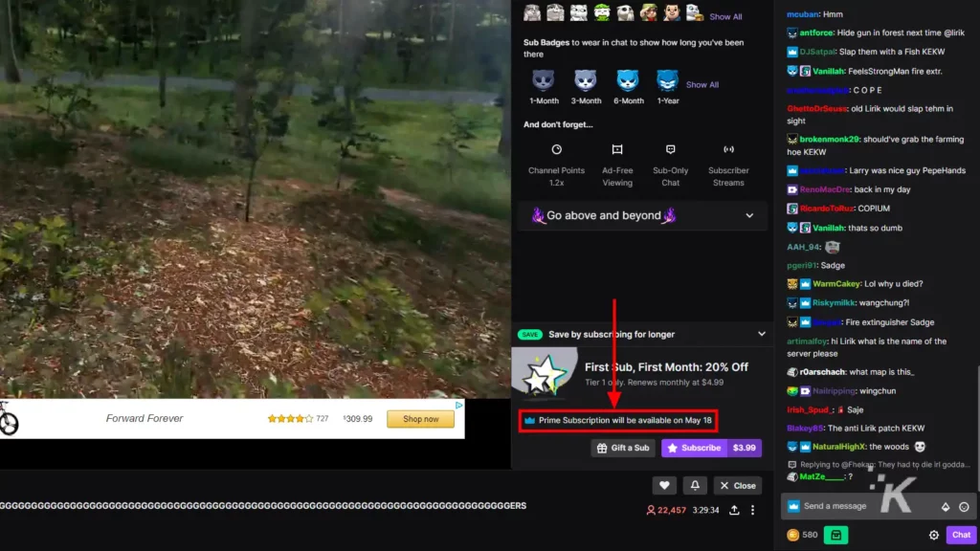The height and width of the screenshot is (551, 980).
Task: Click username pgeri91 in chat
Action: (802, 265)
